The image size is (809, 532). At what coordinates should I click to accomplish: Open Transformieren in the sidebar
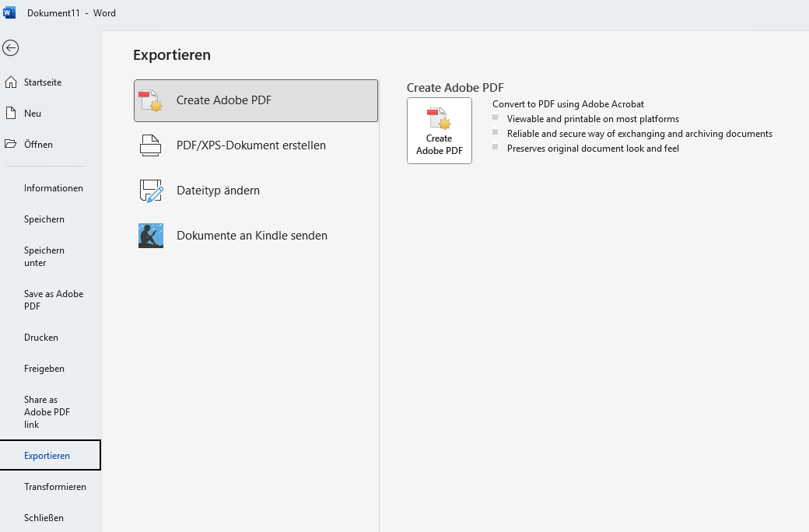pos(54,487)
